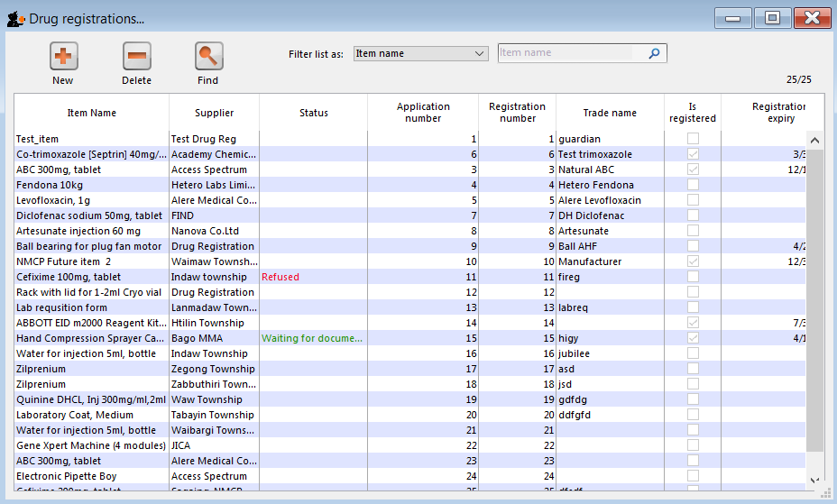Click the Application number column header
The height and width of the screenshot is (504, 837).
click(422, 113)
